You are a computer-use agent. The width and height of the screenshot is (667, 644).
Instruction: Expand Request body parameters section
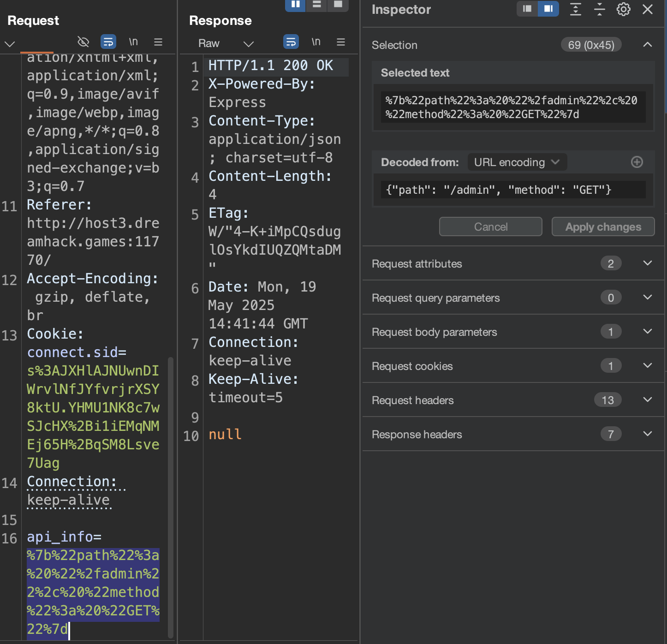[x=513, y=332]
